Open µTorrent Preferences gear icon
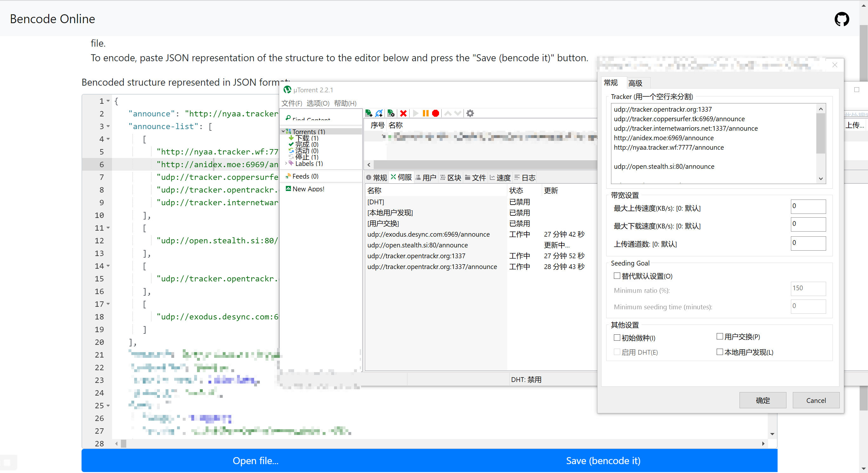 (470, 113)
